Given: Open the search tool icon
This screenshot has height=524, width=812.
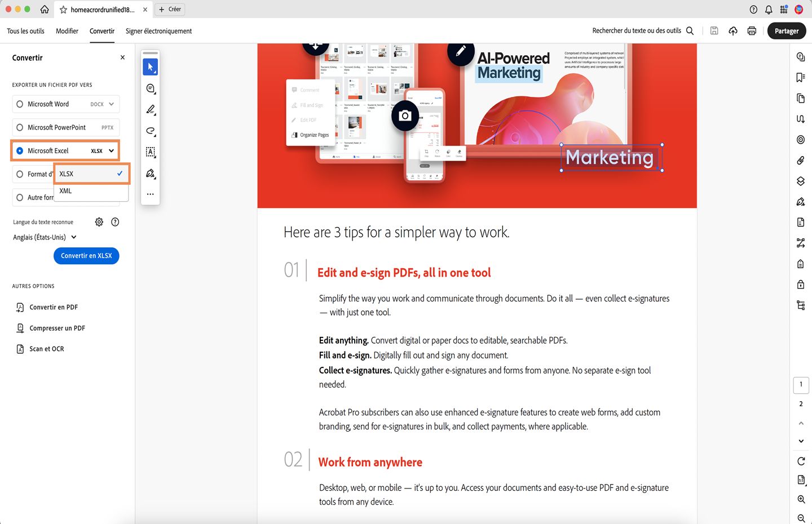Looking at the screenshot, I should tap(690, 30).
